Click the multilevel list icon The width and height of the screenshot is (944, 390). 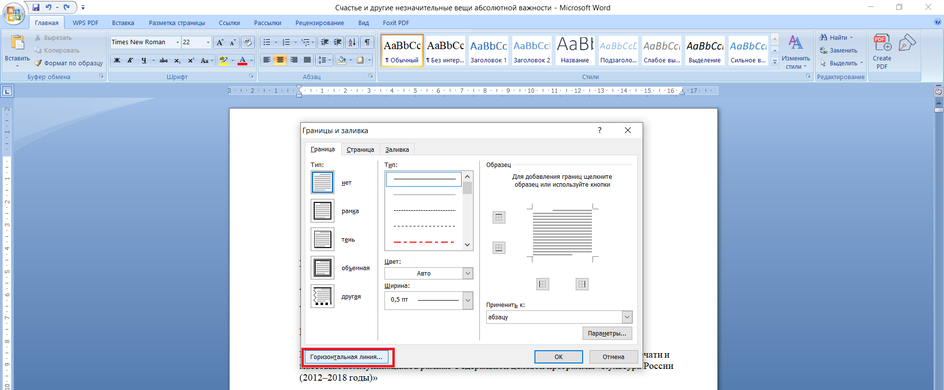tap(305, 43)
